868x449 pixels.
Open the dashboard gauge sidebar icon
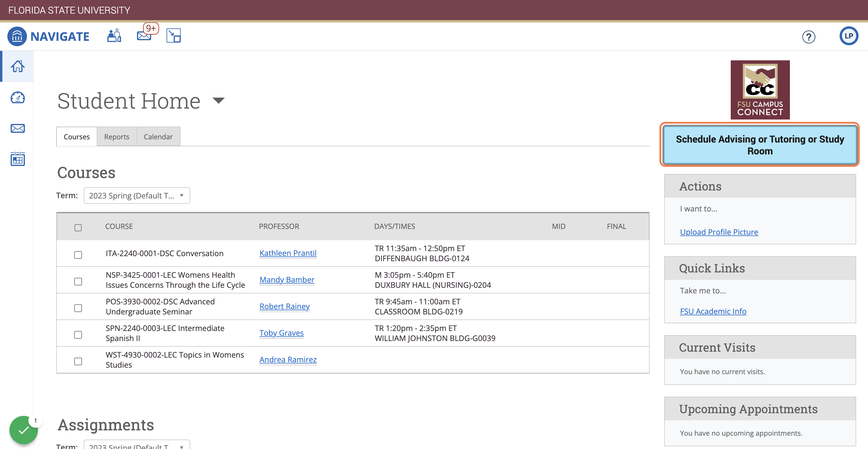coord(17,97)
